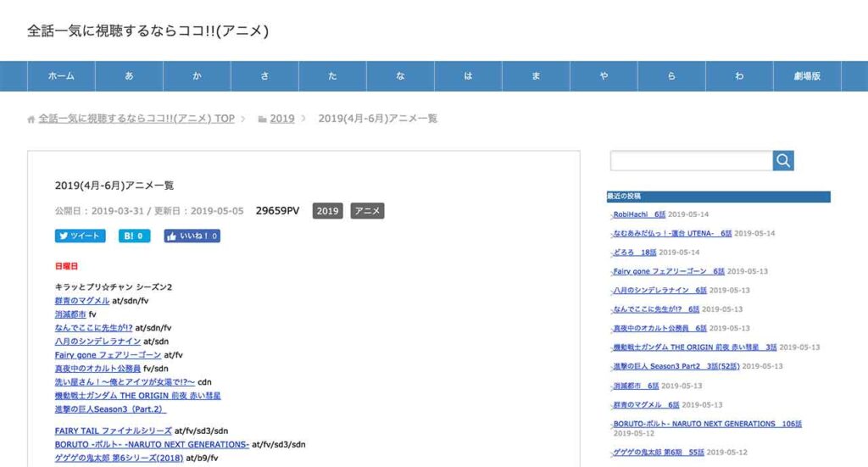868x467 pixels.
Task: Open FAIRY TAIL ファイナルシリーズ link
Action: point(113,431)
